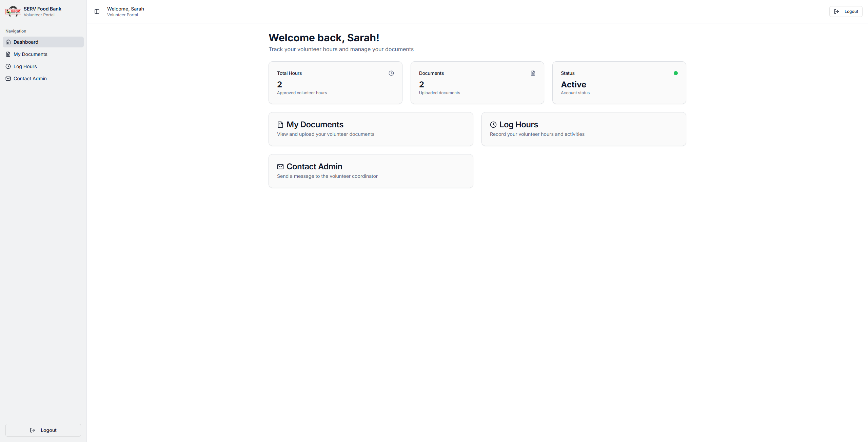868x442 pixels.
Task: Open the Contact Admin card
Action: (x=371, y=171)
